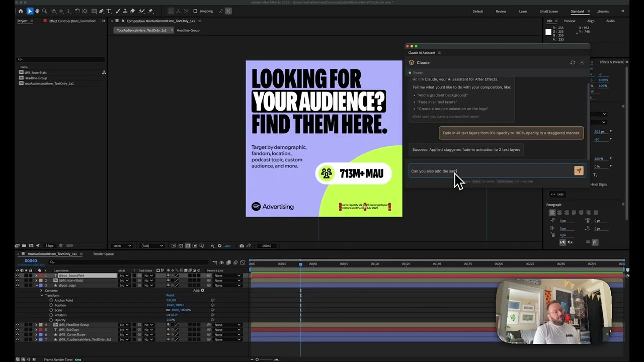
Task: Open Parent dropdown for @pos_SourceText layer
Action: 227,276
